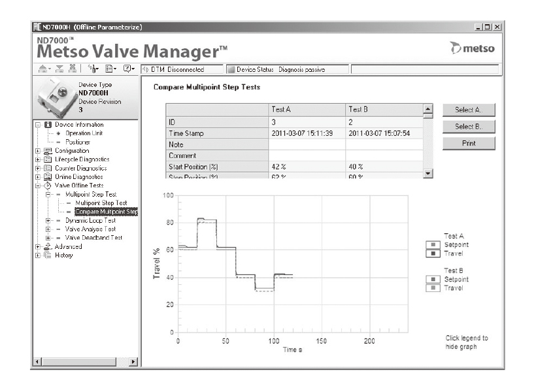Click the Select A button
Image resolution: width=536 pixels, height=392 pixels.
pyautogui.click(x=469, y=110)
